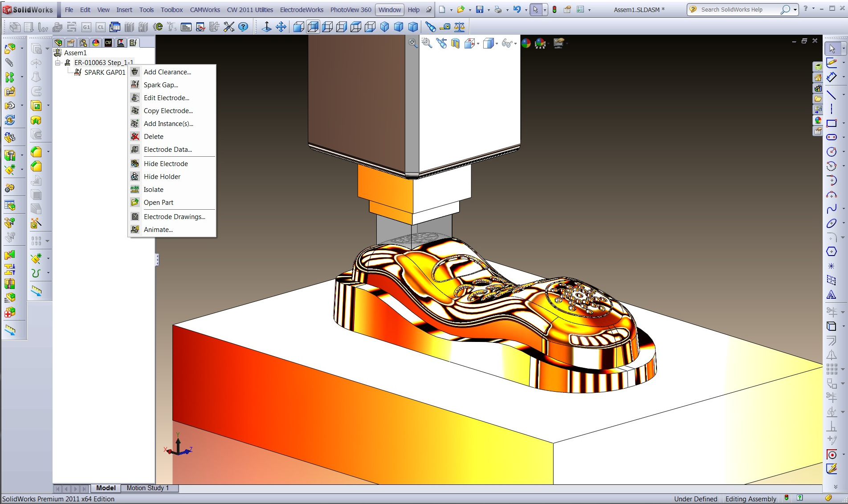Open the Options dropdown arrow

[x=589, y=10]
